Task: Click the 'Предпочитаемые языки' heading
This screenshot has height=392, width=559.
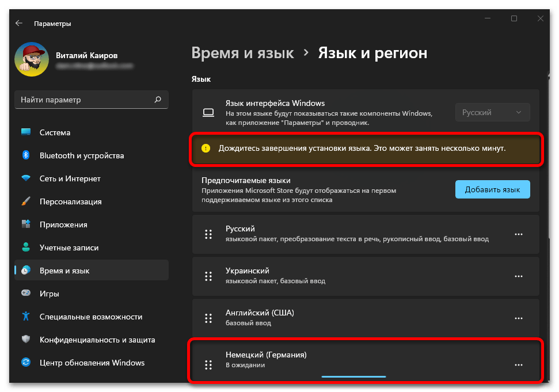Action: click(x=246, y=180)
